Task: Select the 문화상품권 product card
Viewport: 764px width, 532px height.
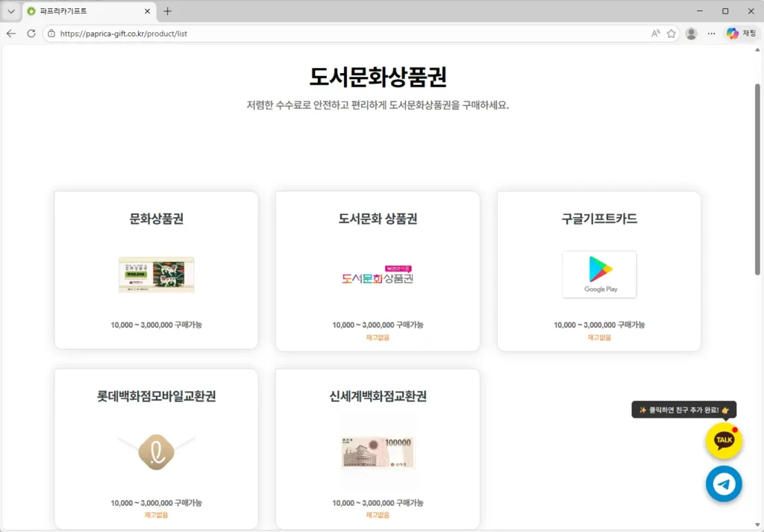Action: pyautogui.click(x=155, y=271)
